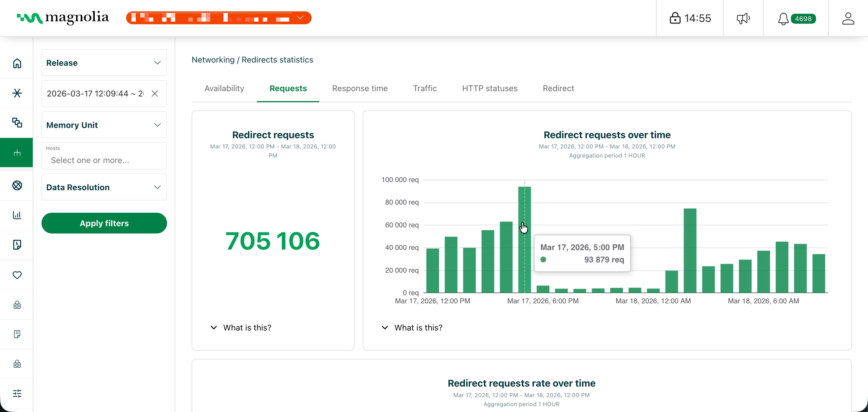This screenshot has width=868, height=412.
Task: Click the sticky note sidebar icon
Action: pos(17,245)
